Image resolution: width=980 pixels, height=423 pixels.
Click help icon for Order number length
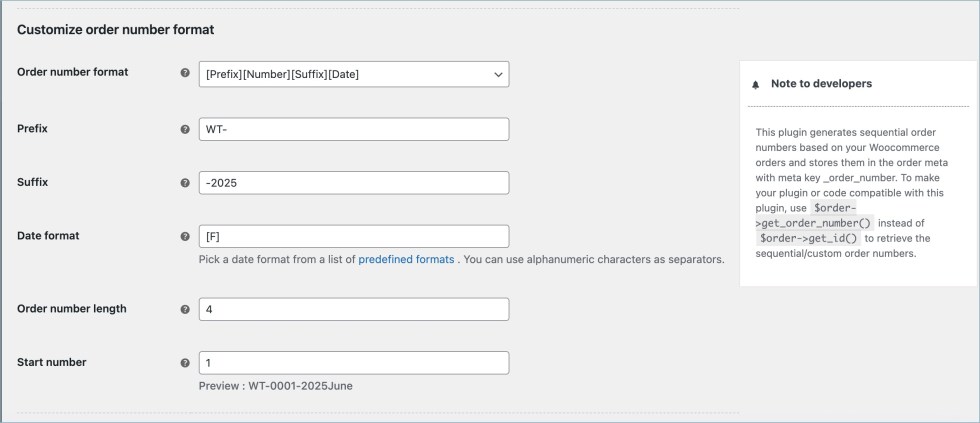pyautogui.click(x=185, y=310)
